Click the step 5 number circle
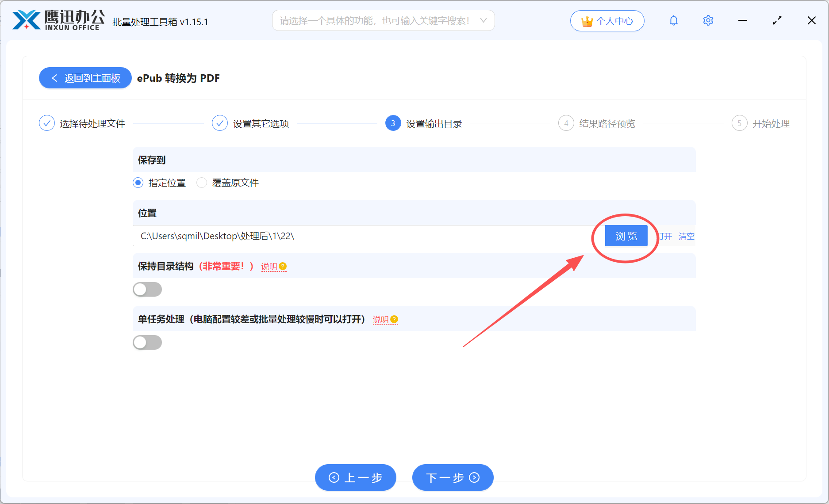Image resolution: width=829 pixels, height=504 pixels. (740, 123)
